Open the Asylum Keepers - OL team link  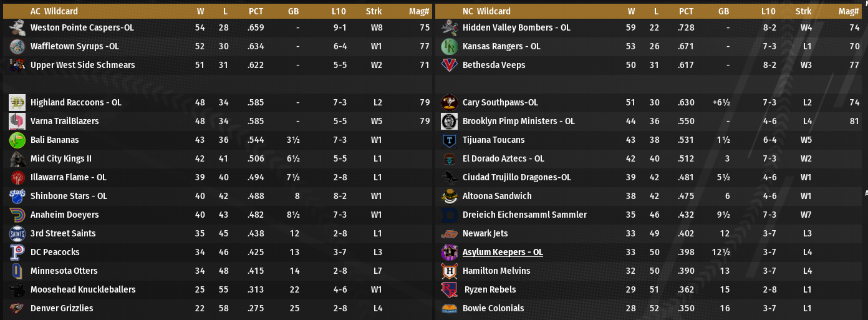point(503,252)
